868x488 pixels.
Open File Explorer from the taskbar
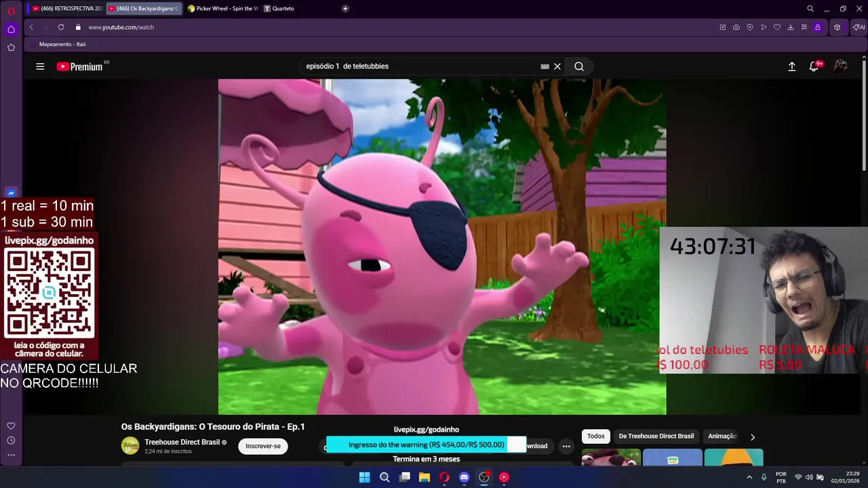point(425,477)
